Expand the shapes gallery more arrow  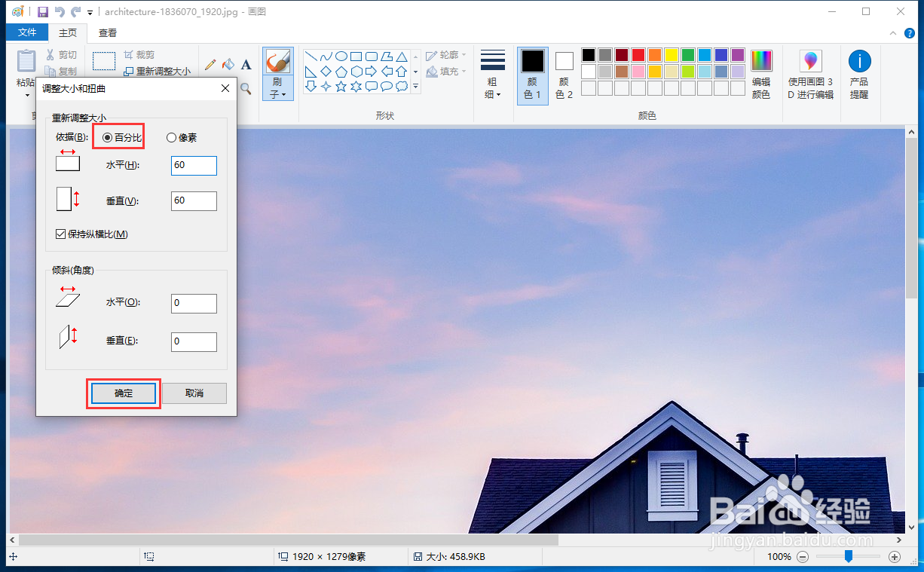point(415,87)
